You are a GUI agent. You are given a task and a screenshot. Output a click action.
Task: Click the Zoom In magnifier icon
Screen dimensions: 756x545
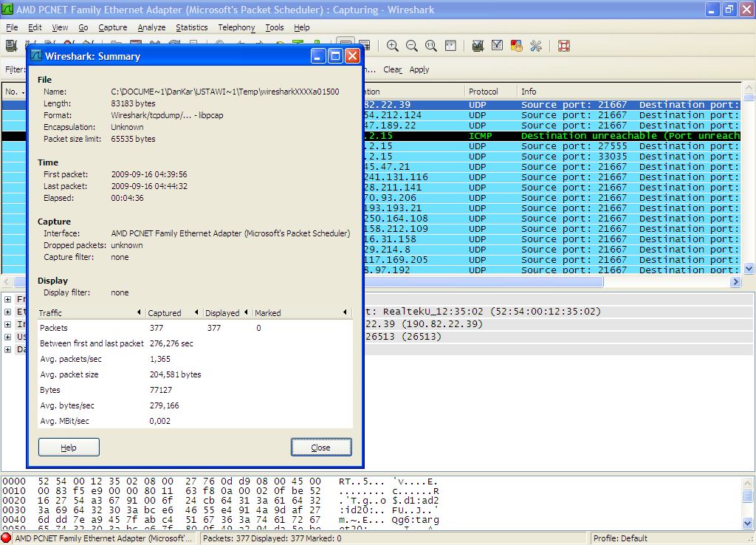393,46
